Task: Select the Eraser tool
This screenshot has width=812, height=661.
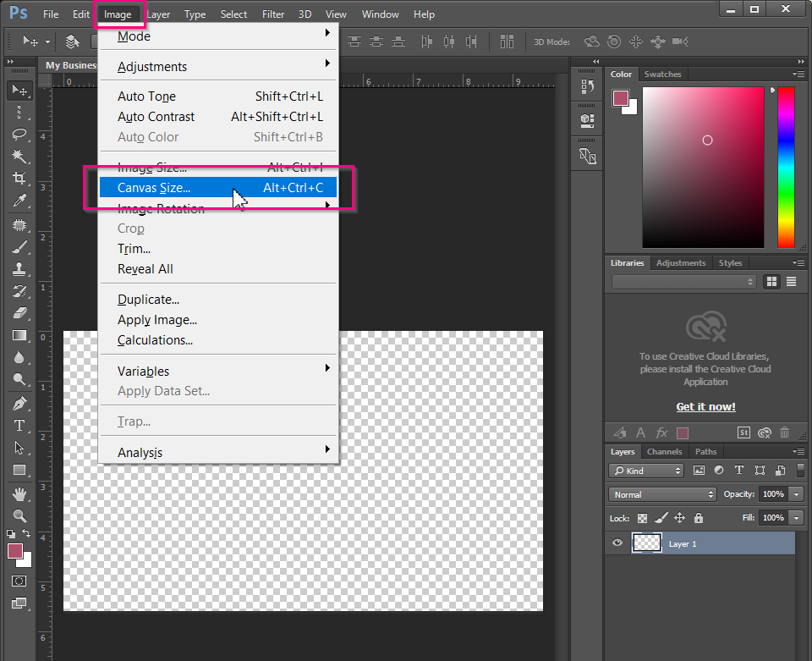Action: pos(19,313)
